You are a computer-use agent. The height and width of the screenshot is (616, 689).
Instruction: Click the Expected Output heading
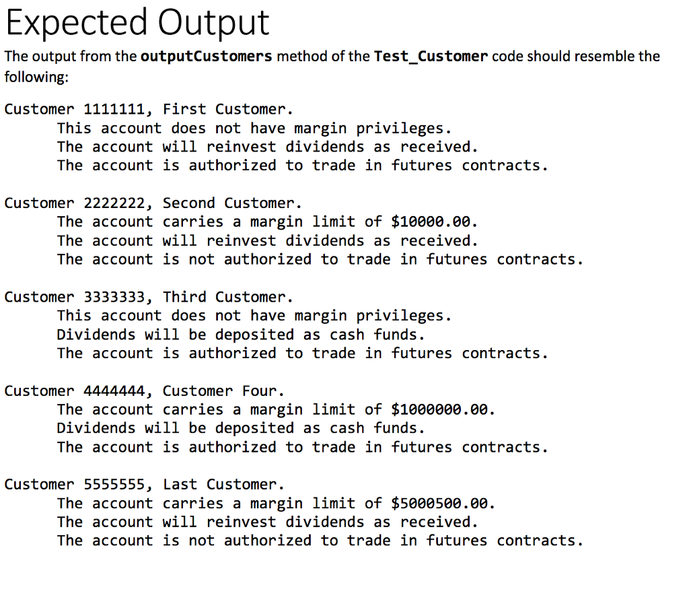(x=137, y=24)
